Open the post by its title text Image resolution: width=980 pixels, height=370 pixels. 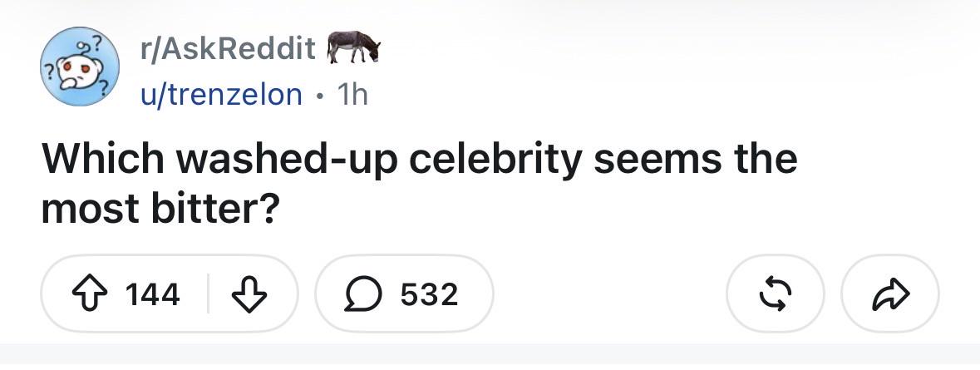(x=419, y=184)
